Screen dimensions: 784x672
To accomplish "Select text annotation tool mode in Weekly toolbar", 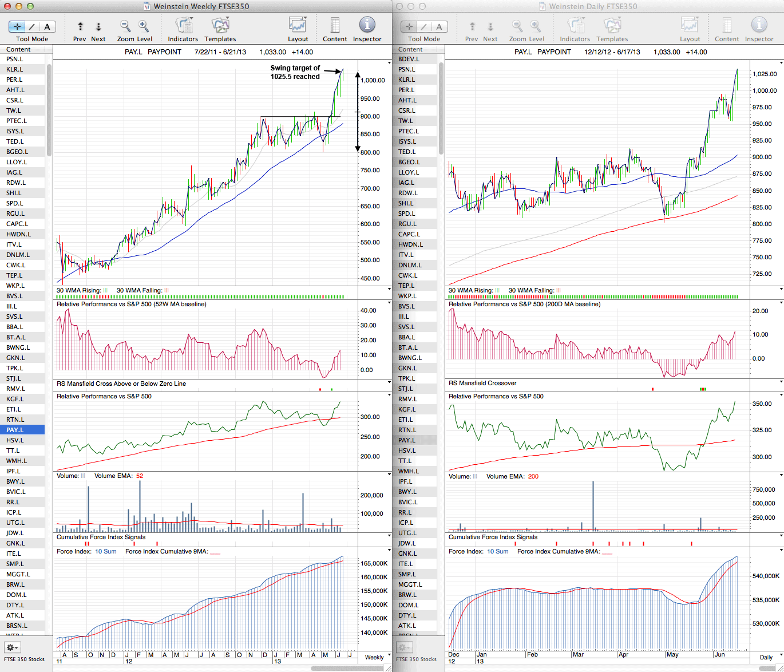I will tap(47, 27).
